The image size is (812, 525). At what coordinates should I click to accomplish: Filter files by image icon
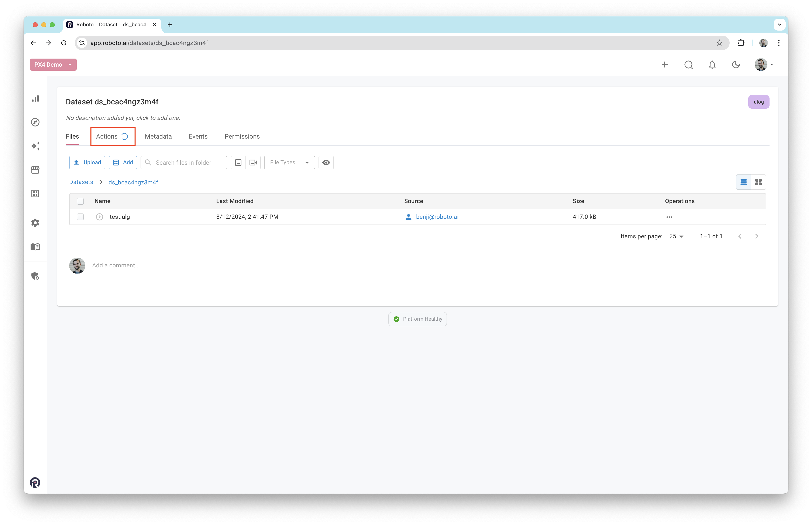point(238,163)
